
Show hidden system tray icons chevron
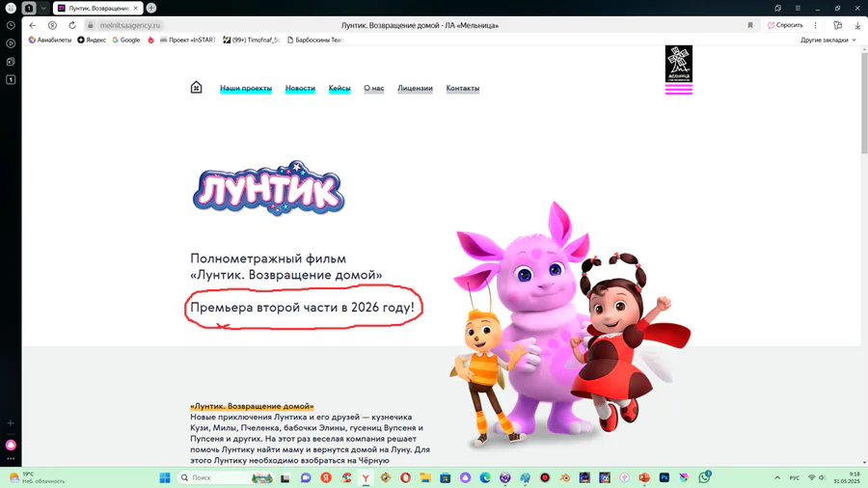(777, 477)
